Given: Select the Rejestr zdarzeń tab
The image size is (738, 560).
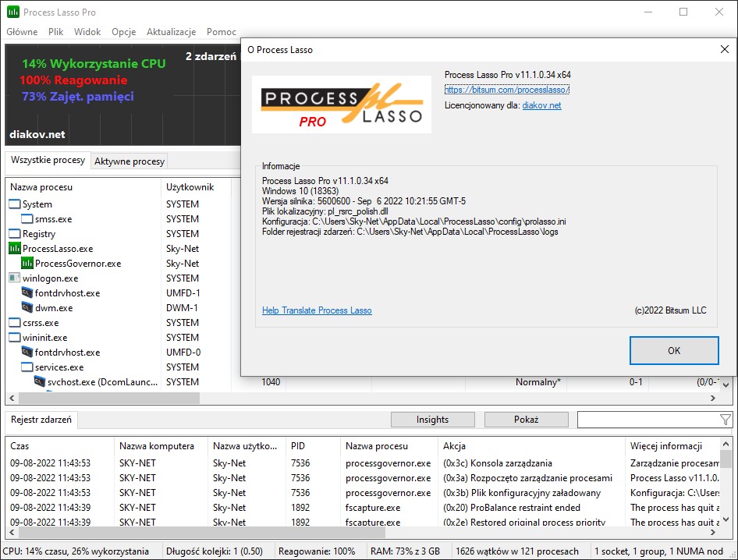Looking at the screenshot, I should click(x=41, y=420).
